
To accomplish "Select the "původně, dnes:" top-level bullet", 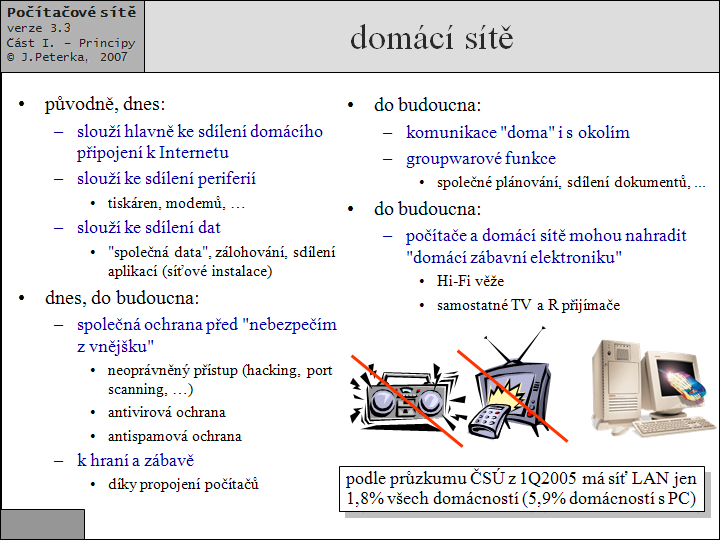I will (105, 104).
